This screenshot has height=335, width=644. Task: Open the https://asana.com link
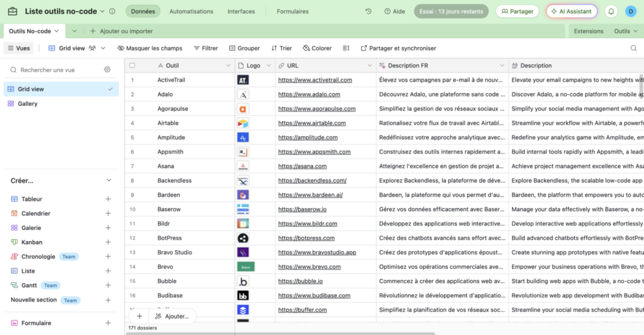coord(303,166)
